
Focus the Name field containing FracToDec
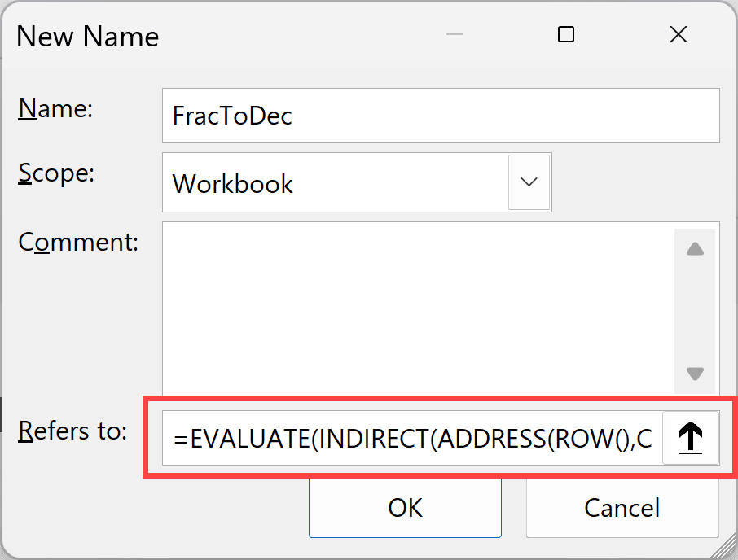pos(440,116)
